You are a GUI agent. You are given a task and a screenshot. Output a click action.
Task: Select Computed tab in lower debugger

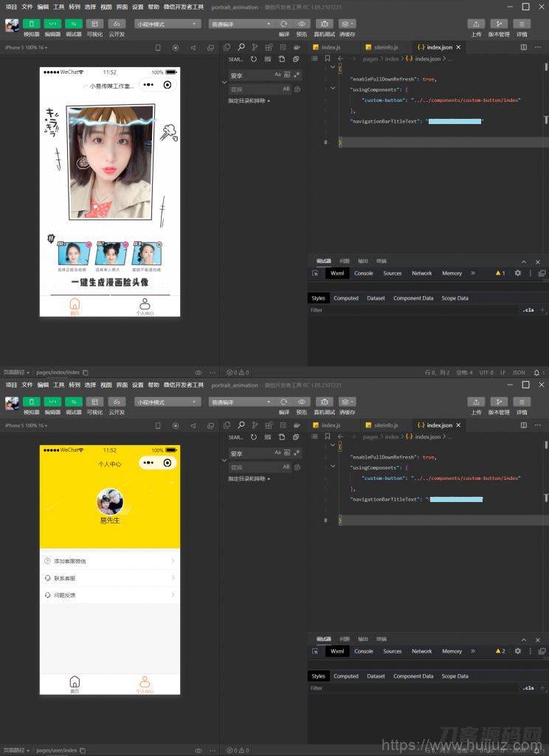pyautogui.click(x=346, y=676)
